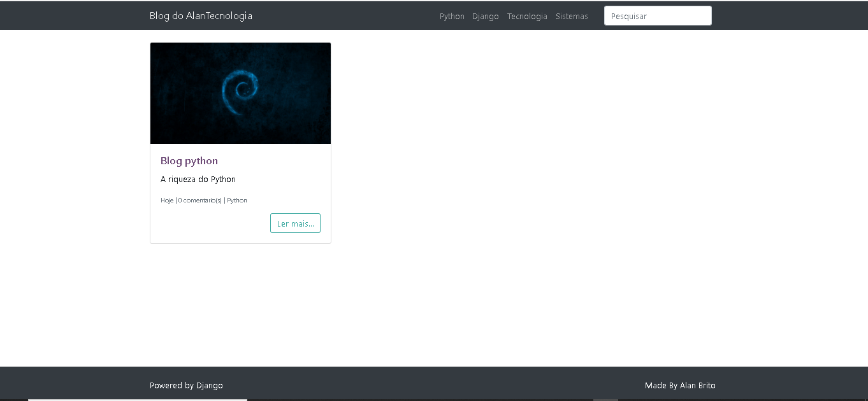Open the Python menu item

(x=452, y=16)
